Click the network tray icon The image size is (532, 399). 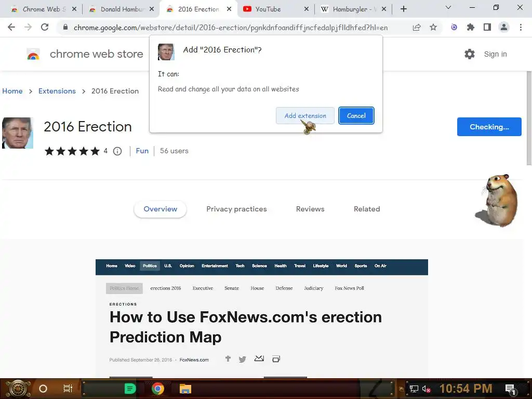pyautogui.click(x=414, y=389)
